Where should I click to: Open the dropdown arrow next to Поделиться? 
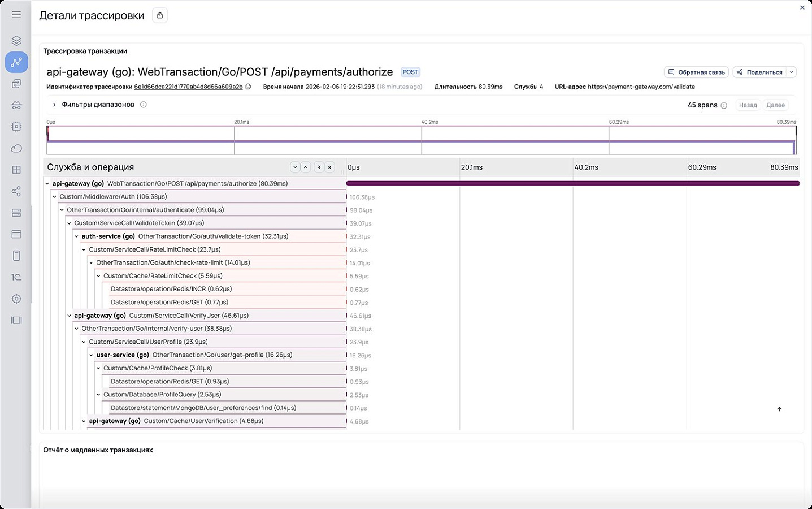pos(792,72)
